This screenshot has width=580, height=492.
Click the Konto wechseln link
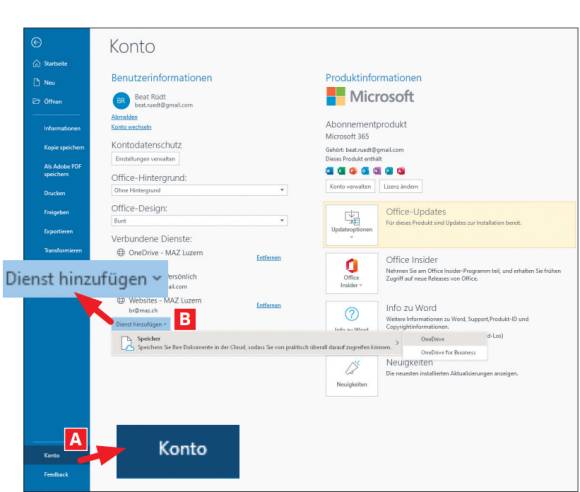click(131, 127)
